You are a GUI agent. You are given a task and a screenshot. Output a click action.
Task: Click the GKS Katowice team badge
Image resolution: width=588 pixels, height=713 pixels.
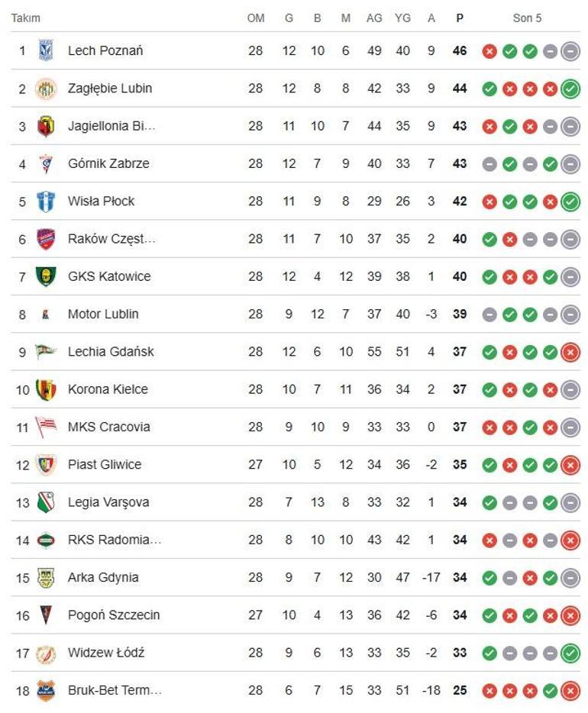pyautogui.click(x=46, y=276)
